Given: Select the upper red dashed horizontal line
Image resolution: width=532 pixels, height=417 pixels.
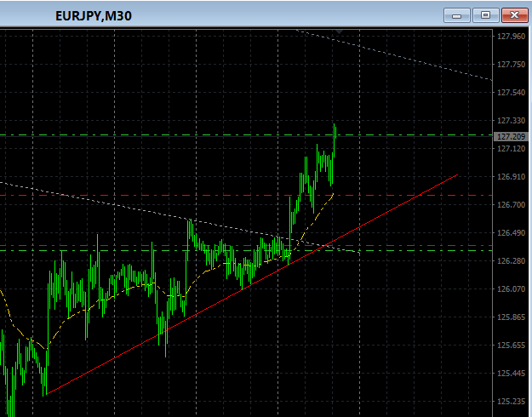Looking at the screenshot, I should point(246,196).
